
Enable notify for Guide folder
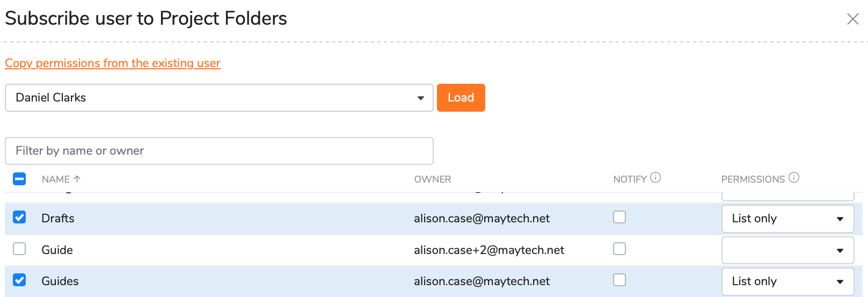619,249
